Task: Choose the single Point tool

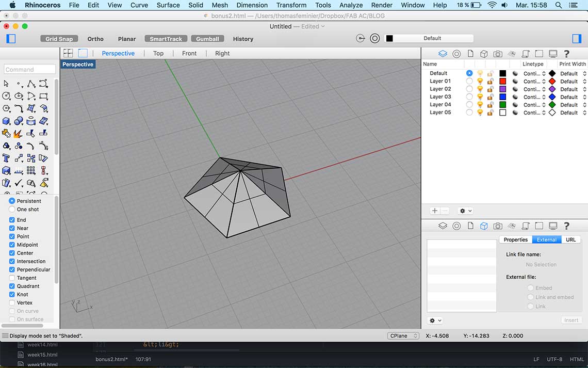Action: (x=19, y=83)
